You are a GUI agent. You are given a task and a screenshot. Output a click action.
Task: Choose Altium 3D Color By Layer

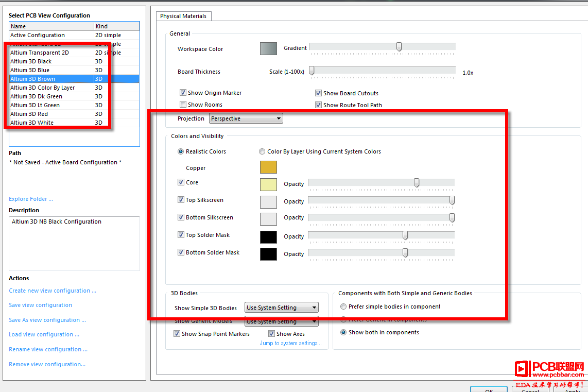coord(74,88)
